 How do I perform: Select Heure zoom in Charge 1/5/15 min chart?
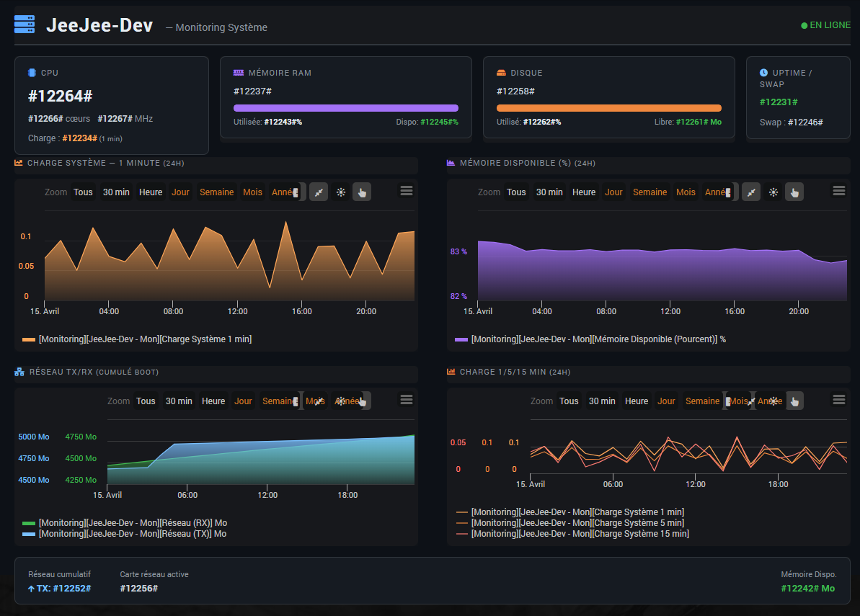(x=637, y=401)
